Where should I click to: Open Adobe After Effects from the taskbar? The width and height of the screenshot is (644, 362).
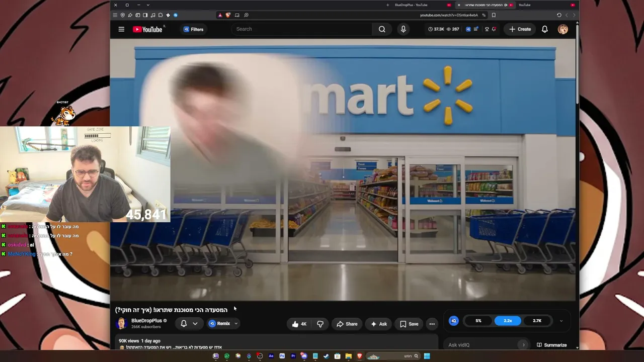click(271, 356)
